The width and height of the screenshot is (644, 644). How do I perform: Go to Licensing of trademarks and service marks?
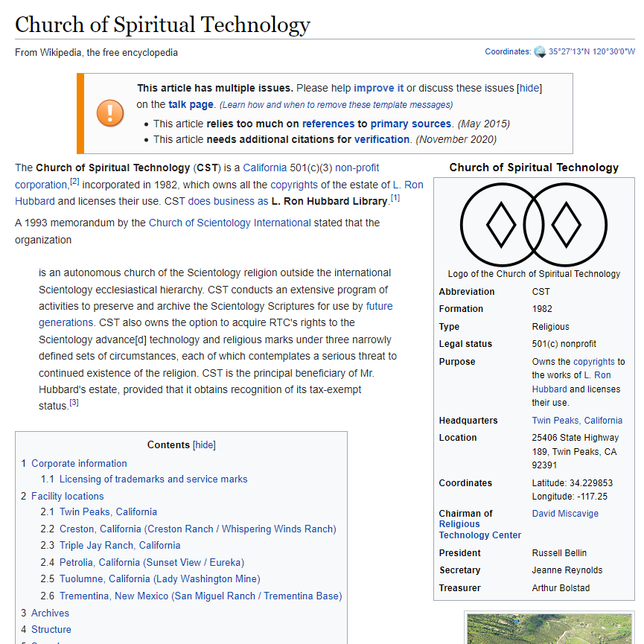click(153, 479)
